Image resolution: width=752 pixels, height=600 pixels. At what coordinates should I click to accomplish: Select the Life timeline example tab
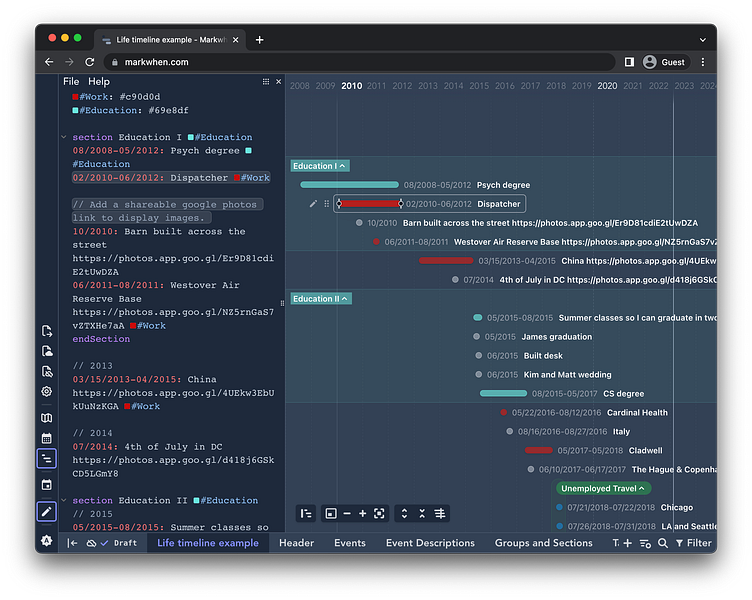coord(208,543)
